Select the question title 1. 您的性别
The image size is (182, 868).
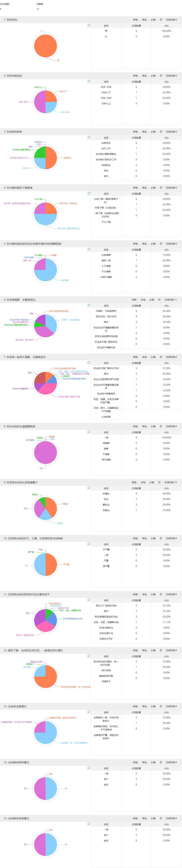[11, 20]
